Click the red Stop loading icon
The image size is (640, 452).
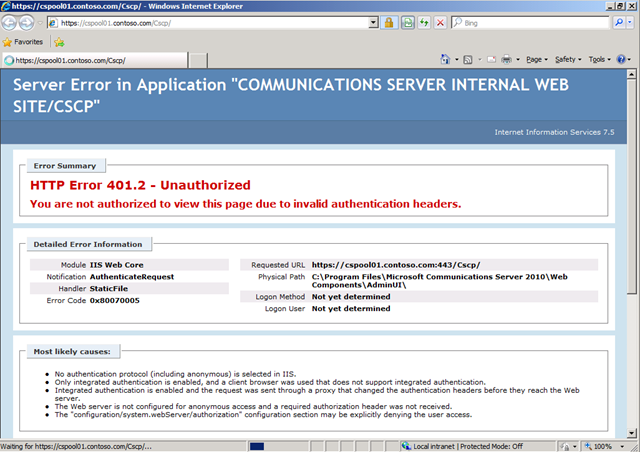[x=441, y=22]
